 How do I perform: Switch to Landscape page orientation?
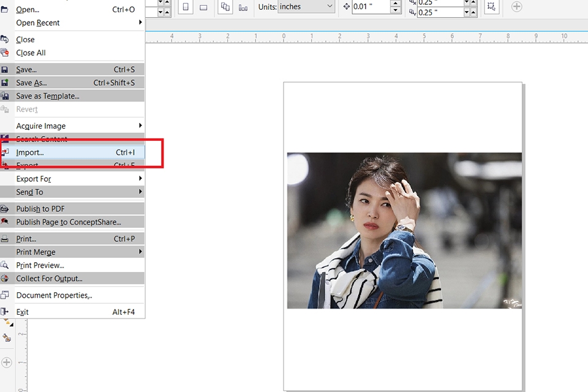[202, 7]
